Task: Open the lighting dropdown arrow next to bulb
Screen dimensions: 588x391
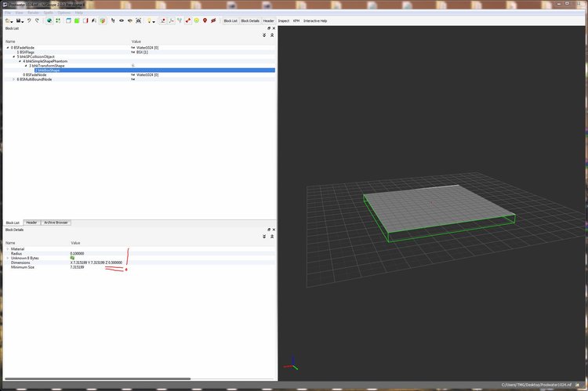Action: [x=154, y=22]
